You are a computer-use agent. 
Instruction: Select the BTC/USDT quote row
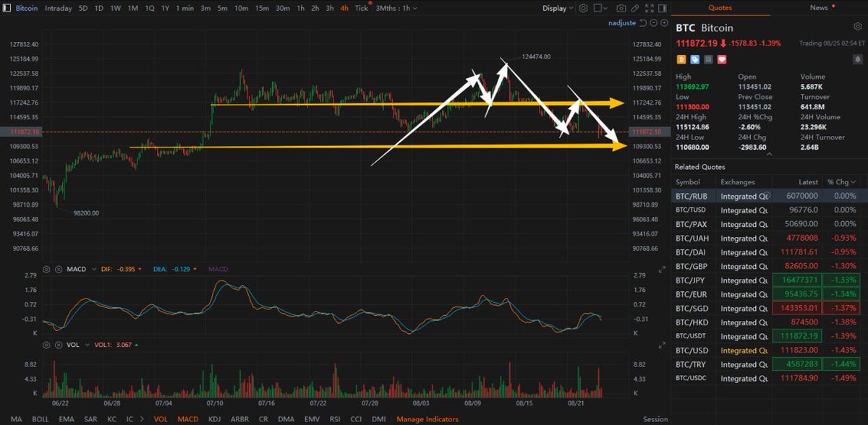pos(770,336)
